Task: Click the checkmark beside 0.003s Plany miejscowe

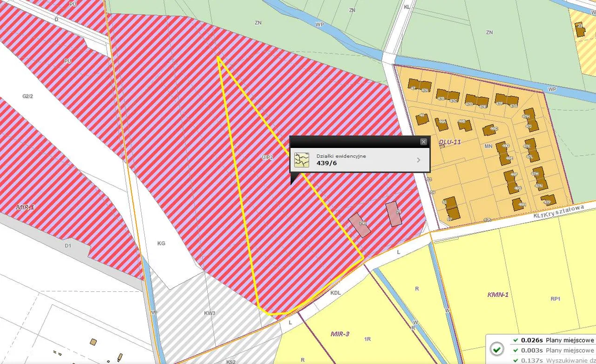Action: point(515,350)
